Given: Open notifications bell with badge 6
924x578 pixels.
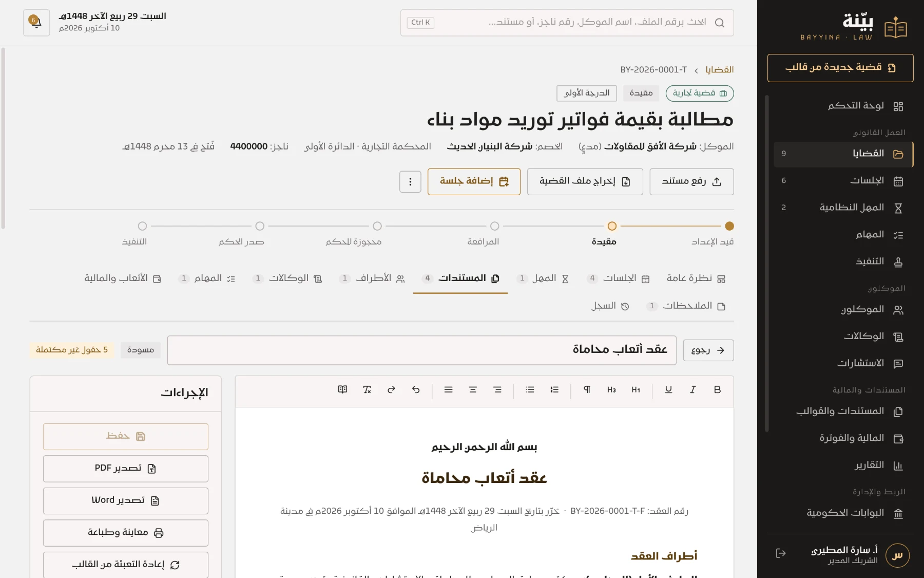Looking at the screenshot, I should point(36,23).
